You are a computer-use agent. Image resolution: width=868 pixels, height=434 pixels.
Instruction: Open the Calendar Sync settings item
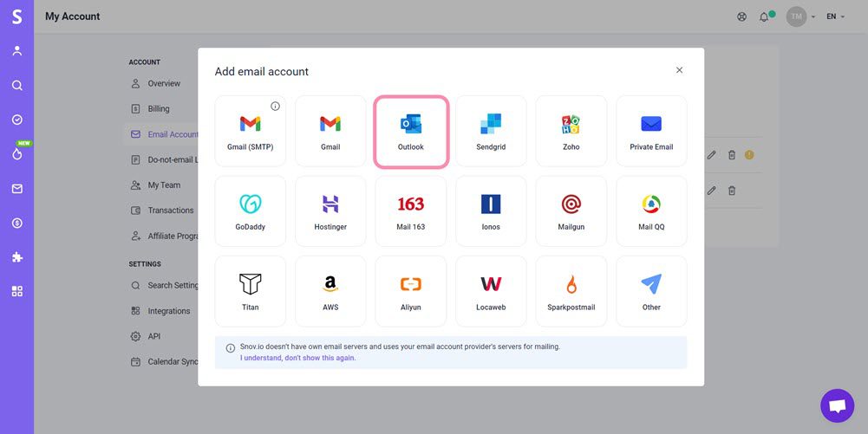[x=164, y=361]
